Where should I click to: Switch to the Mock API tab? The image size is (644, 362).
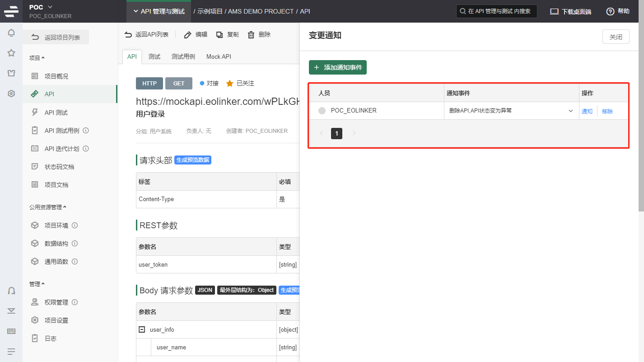pyautogui.click(x=219, y=56)
